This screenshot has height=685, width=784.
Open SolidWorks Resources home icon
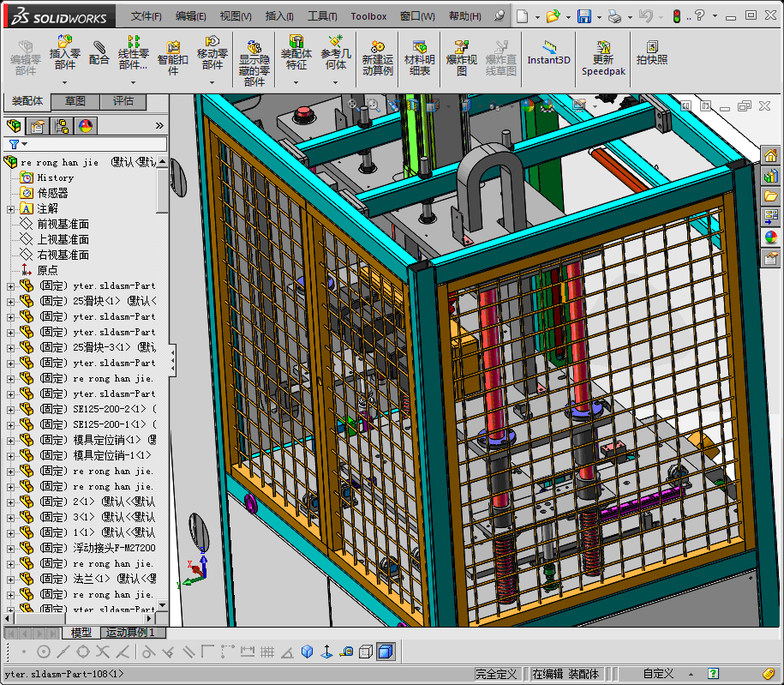tap(770, 156)
